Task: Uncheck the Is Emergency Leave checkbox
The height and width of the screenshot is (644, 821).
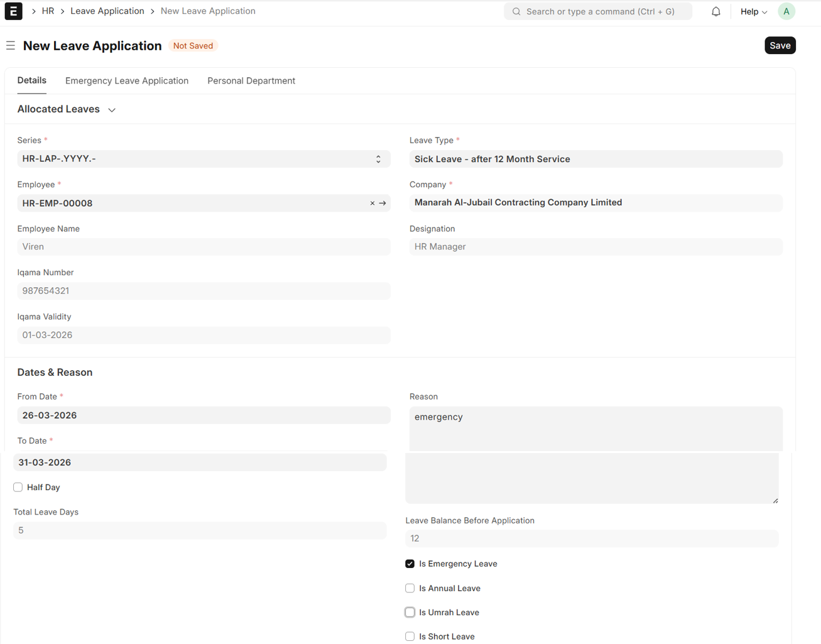Action: coord(410,564)
